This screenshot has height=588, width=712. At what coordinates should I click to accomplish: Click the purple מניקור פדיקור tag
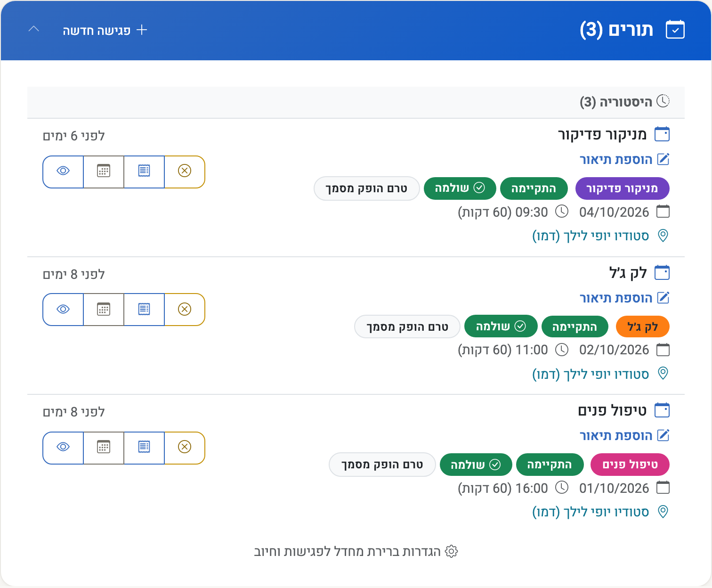pos(622,188)
